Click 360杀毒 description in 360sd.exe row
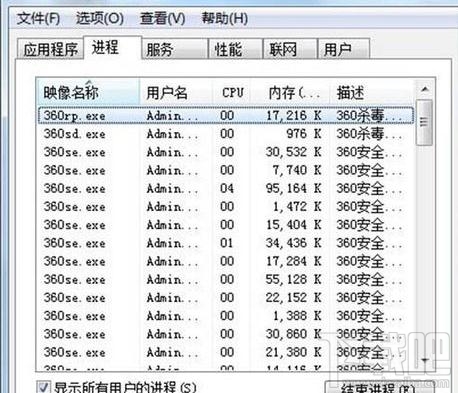 point(369,134)
